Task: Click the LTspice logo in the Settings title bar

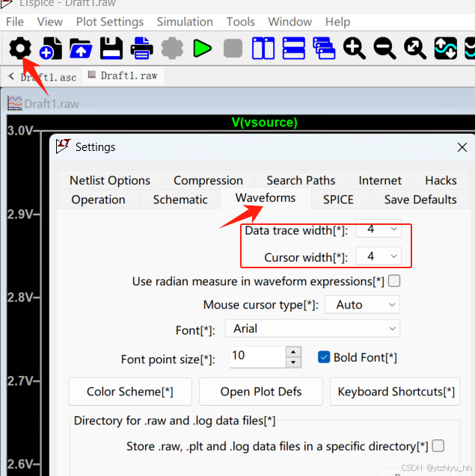Action: 63,146
